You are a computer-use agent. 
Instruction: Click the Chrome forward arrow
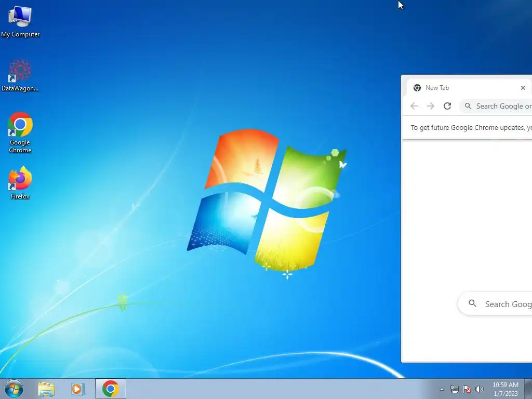click(x=431, y=106)
